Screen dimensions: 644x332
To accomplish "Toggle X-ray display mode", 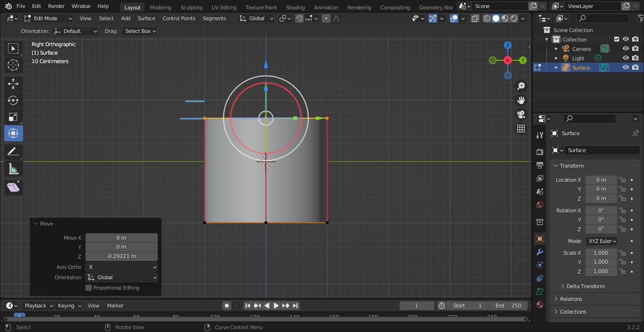I will point(475,18).
